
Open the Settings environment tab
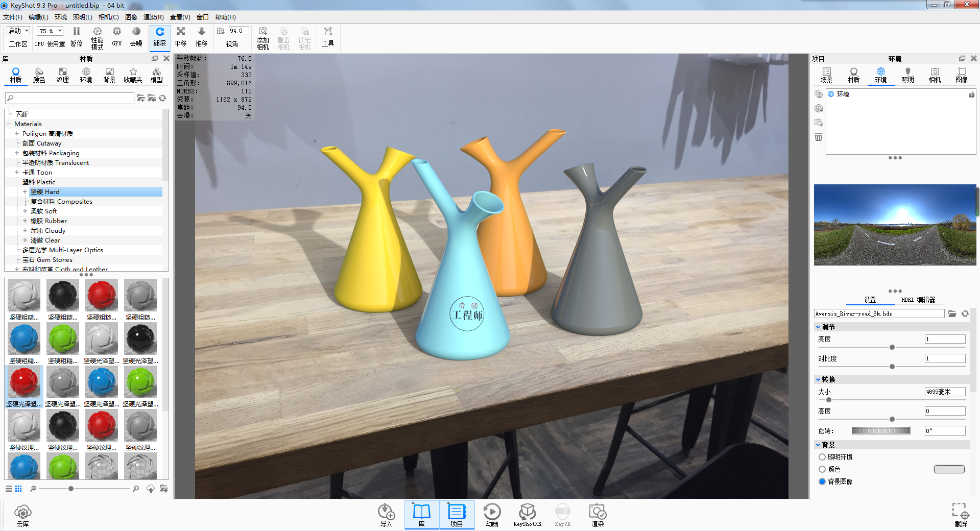pos(870,300)
